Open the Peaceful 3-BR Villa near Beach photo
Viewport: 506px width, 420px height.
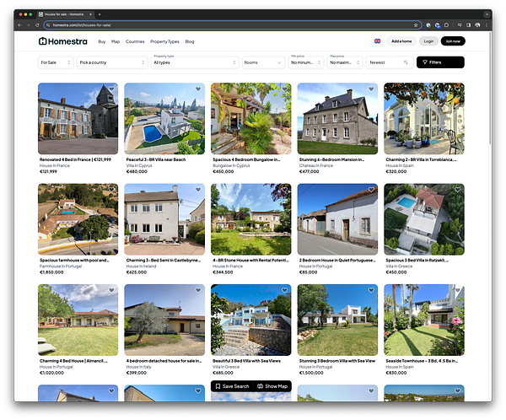point(164,118)
